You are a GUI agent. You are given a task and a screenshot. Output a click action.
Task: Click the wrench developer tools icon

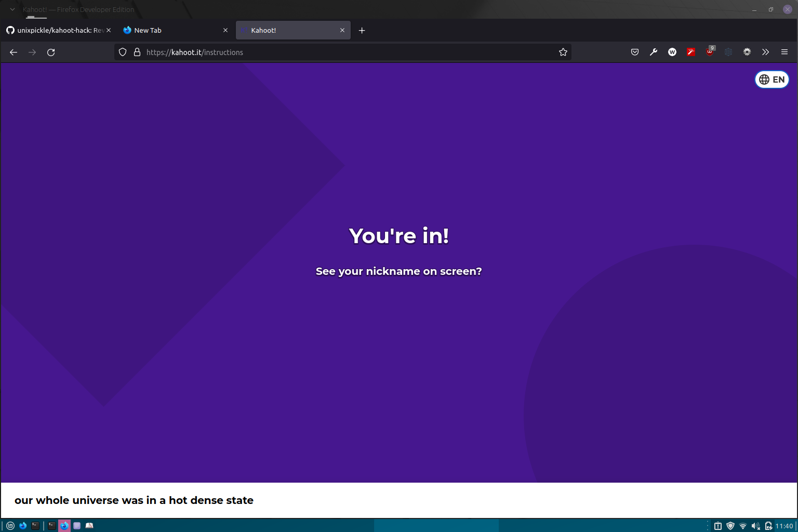click(x=653, y=52)
